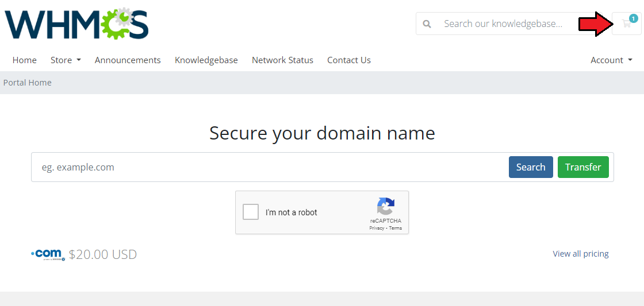
Task: Click the Portal Home breadcrumb
Action: click(28, 83)
